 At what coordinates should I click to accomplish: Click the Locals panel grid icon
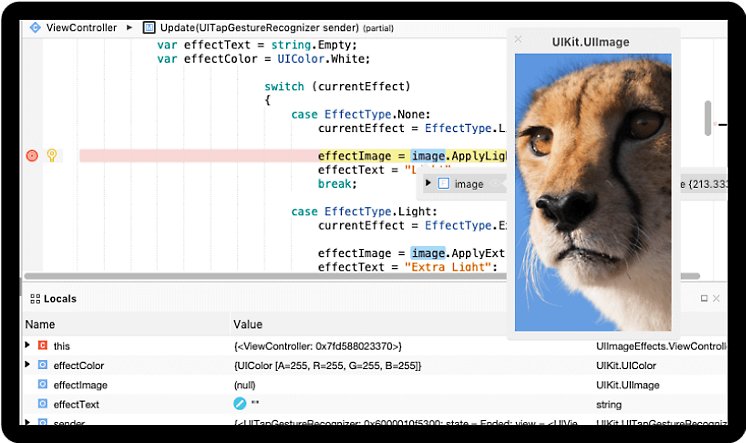[34, 299]
